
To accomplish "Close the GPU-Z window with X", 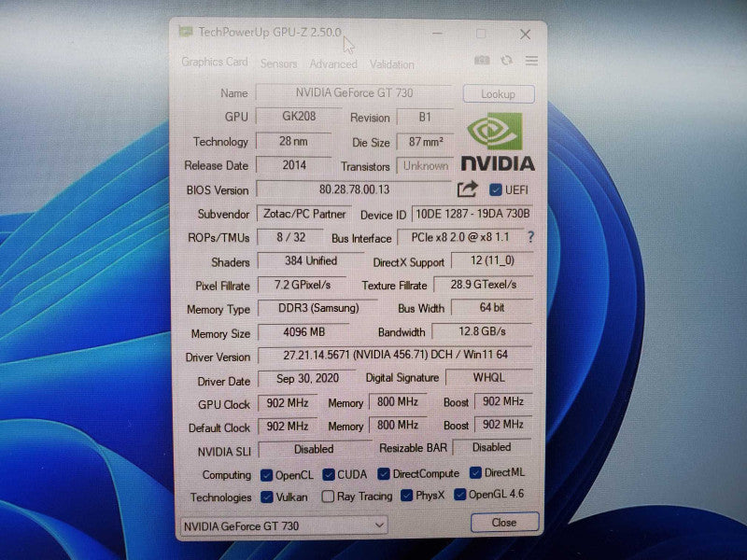I will 525,35.
